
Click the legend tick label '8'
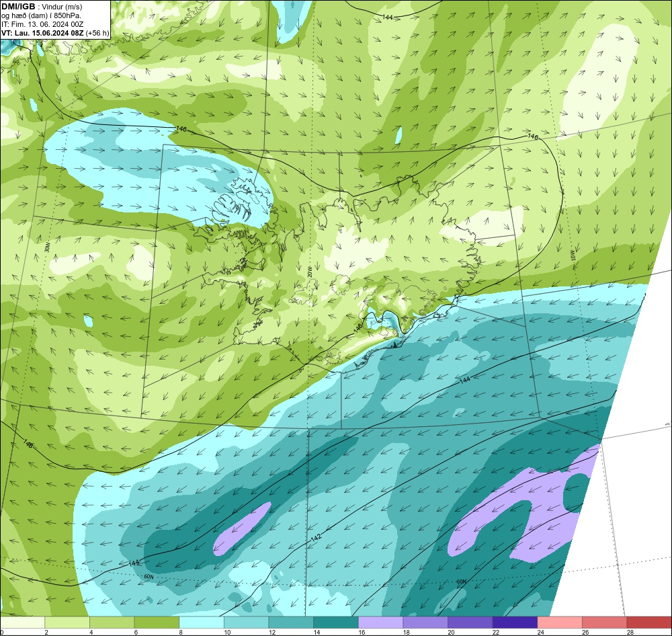[x=181, y=632]
